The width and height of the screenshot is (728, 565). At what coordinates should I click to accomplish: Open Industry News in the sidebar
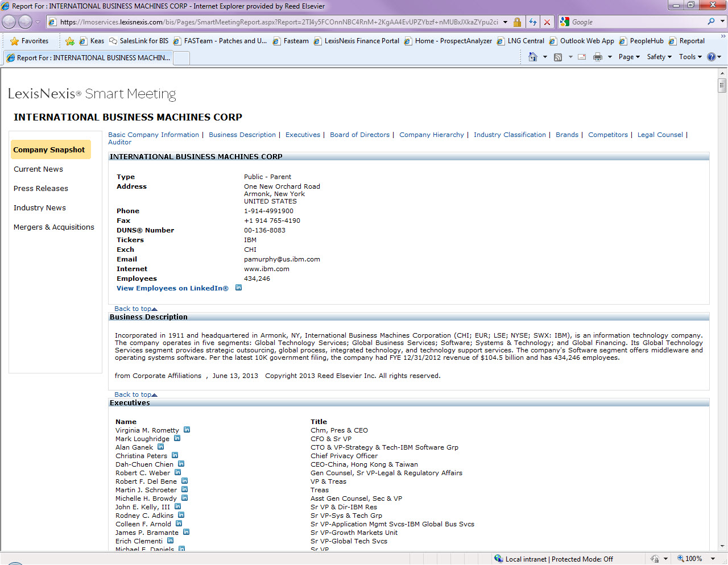click(40, 207)
